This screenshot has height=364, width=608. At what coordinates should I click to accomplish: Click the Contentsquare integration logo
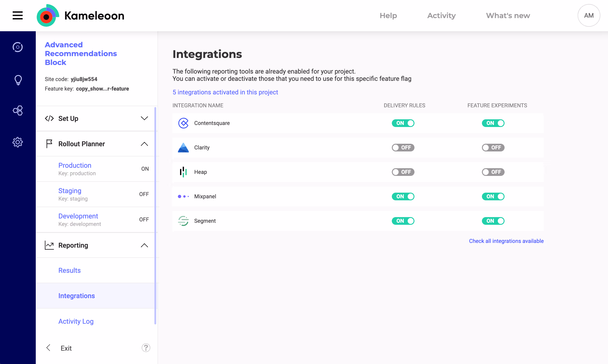pos(183,123)
